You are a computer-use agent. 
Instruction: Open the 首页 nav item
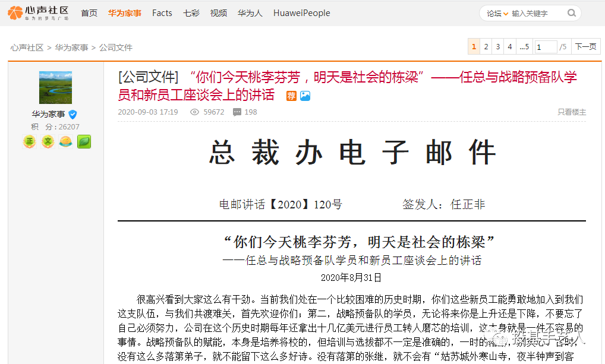(x=89, y=13)
